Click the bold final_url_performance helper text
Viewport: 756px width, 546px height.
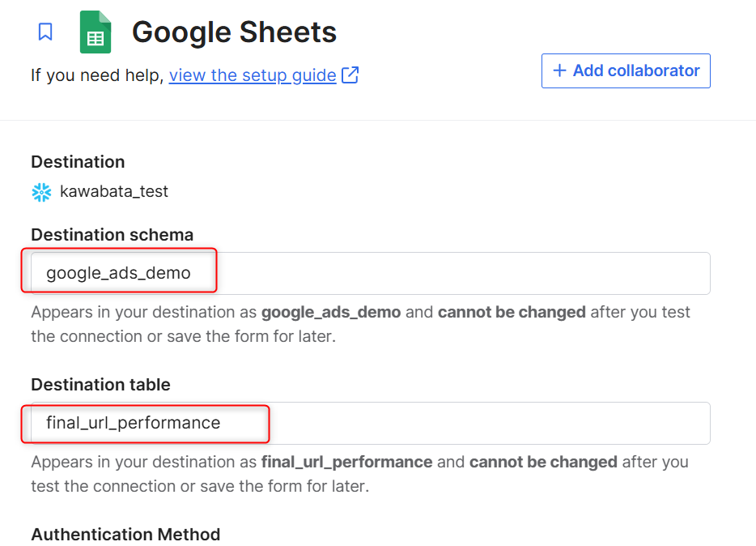click(346, 462)
